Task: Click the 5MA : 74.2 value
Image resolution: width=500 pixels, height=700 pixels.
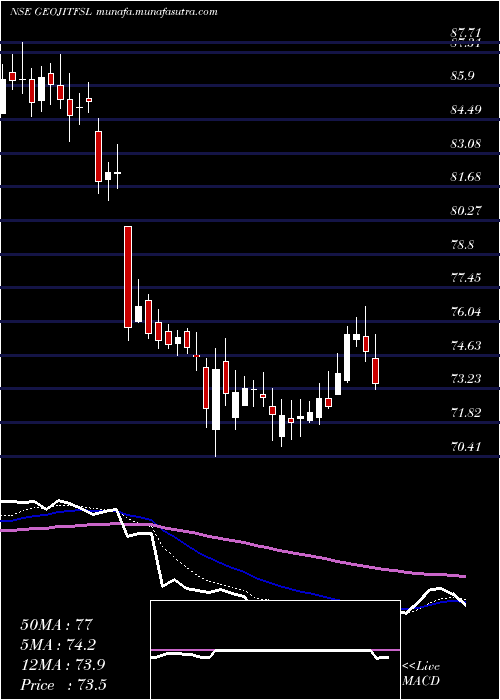Action: point(58,645)
